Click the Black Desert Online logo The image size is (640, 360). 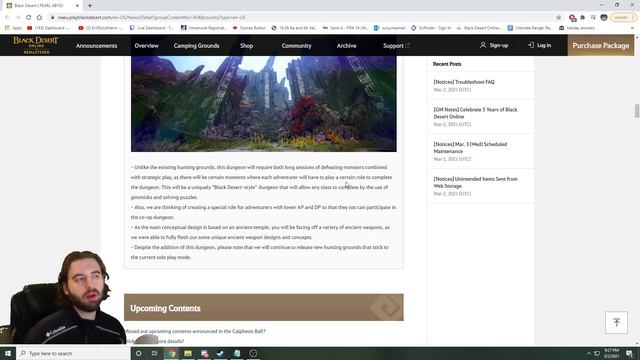tap(36, 45)
